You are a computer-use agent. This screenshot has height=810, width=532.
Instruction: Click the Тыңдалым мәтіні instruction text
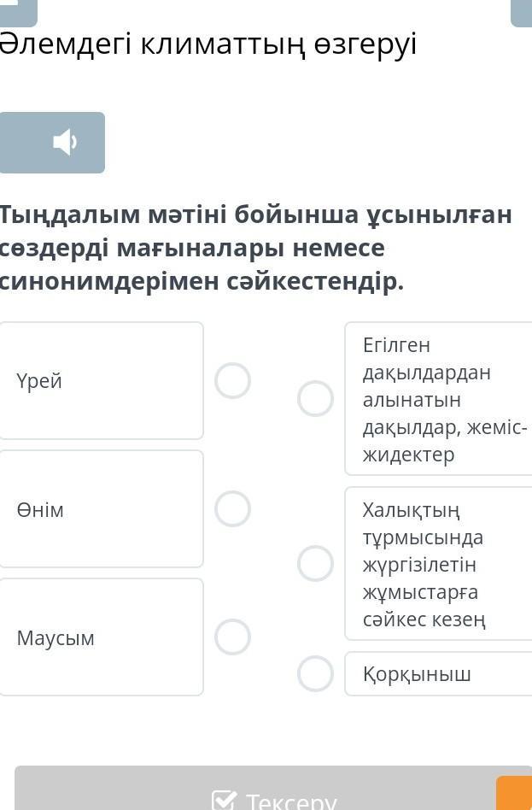(x=254, y=248)
